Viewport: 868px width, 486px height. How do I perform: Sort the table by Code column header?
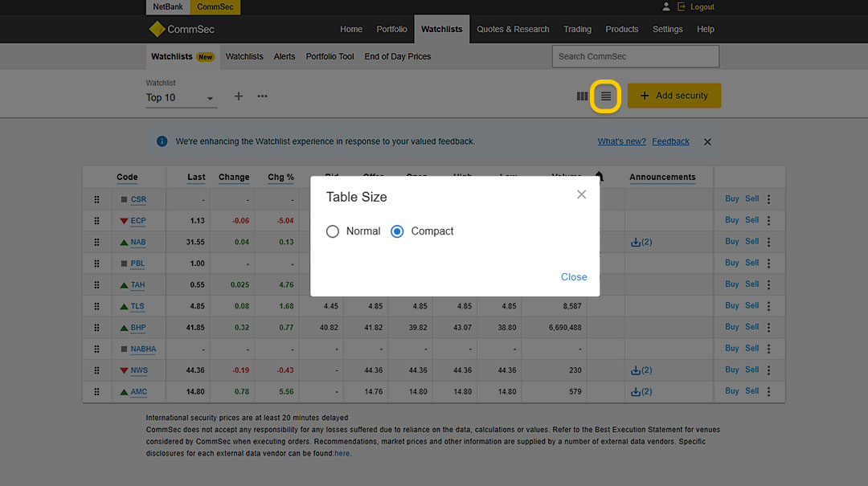(127, 178)
